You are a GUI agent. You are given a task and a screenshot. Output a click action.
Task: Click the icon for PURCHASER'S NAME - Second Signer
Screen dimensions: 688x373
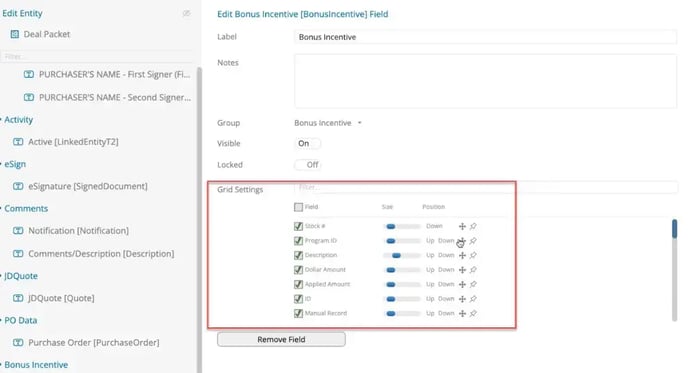pos(29,97)
